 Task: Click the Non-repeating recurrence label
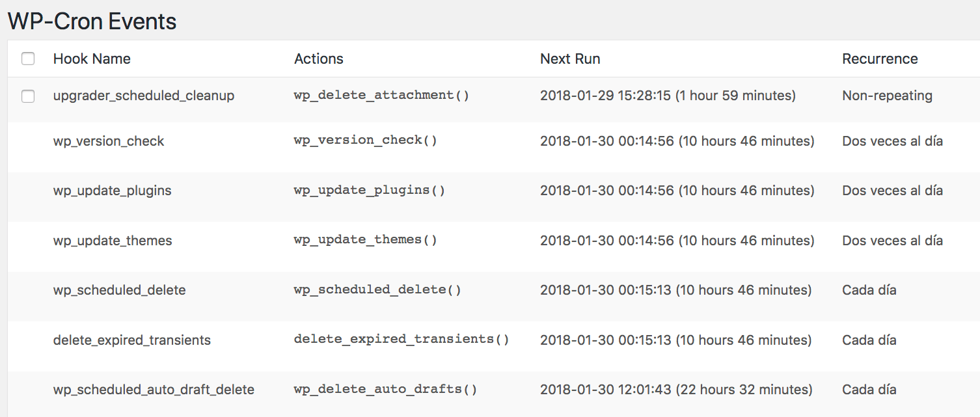[888, 95]
